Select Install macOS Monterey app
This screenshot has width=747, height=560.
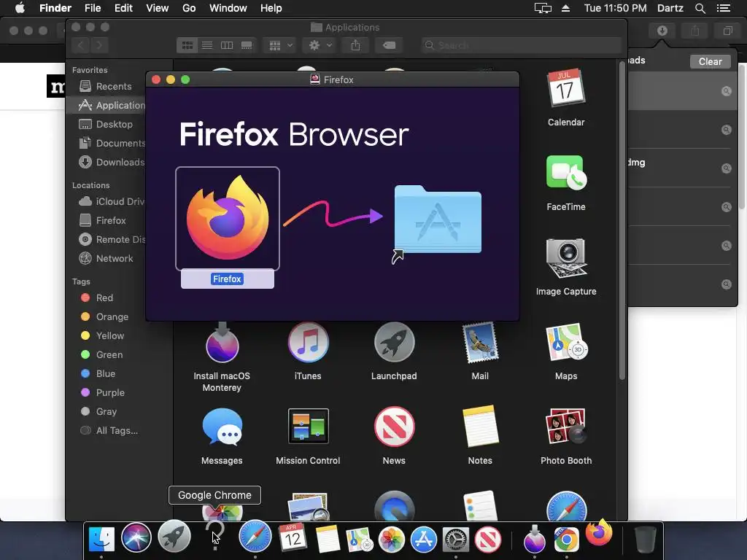[222, 343]
